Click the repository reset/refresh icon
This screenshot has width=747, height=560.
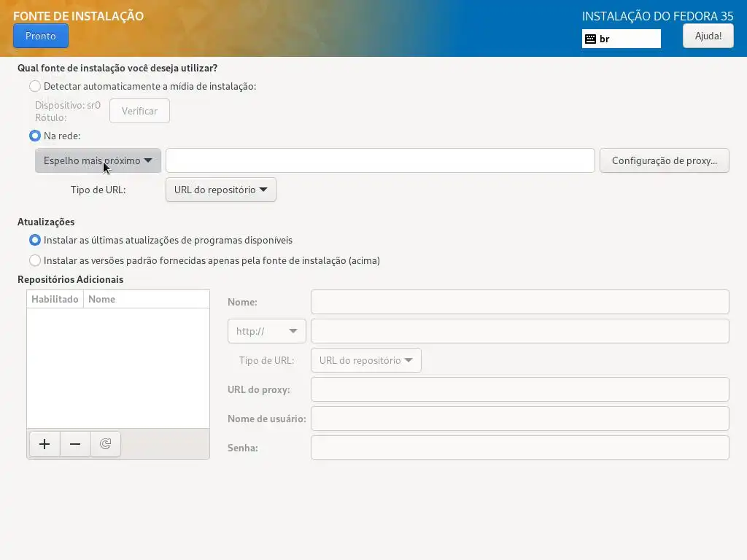(x=105, y=444)
